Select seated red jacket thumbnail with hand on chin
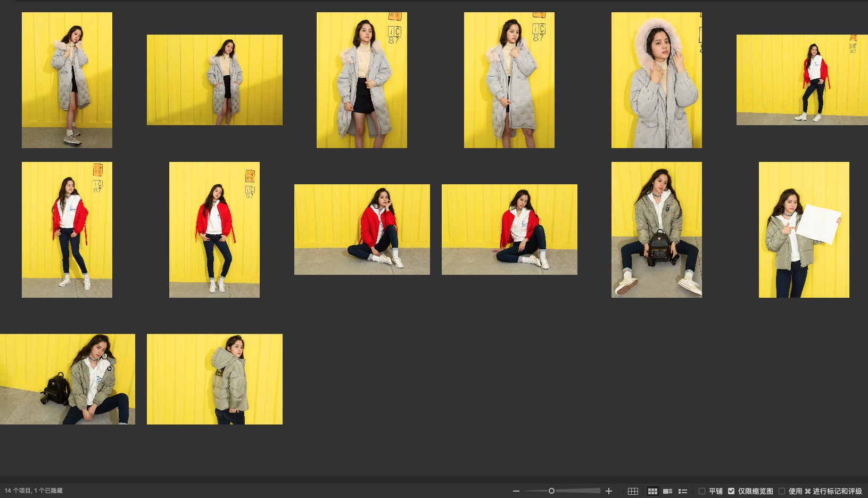The image size is (868, 498). coord(362,230)
